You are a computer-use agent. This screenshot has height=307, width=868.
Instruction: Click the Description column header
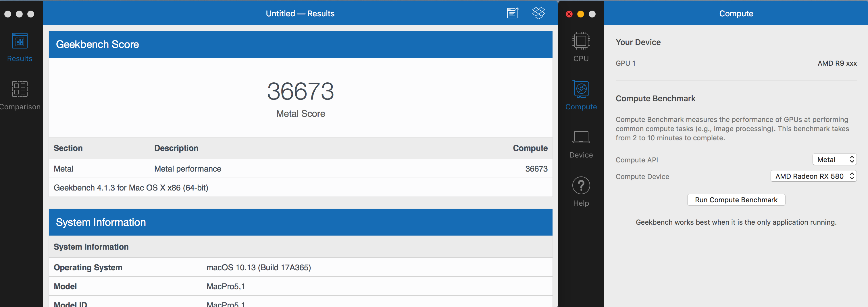coord(176,148)
